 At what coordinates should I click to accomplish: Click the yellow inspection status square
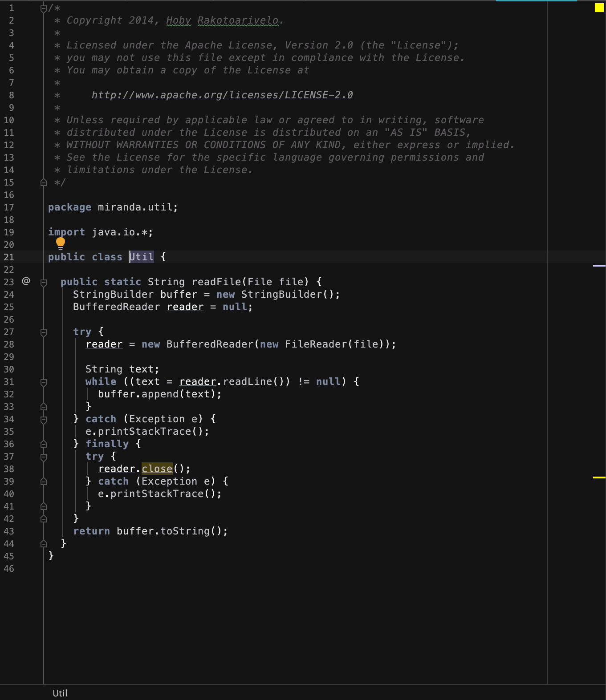click(599, 8)
